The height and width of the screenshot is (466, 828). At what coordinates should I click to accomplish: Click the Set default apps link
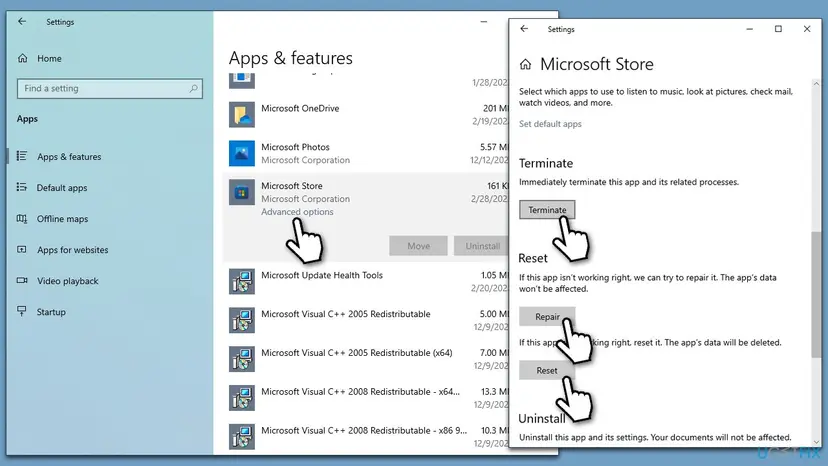(x=550, y=124)
